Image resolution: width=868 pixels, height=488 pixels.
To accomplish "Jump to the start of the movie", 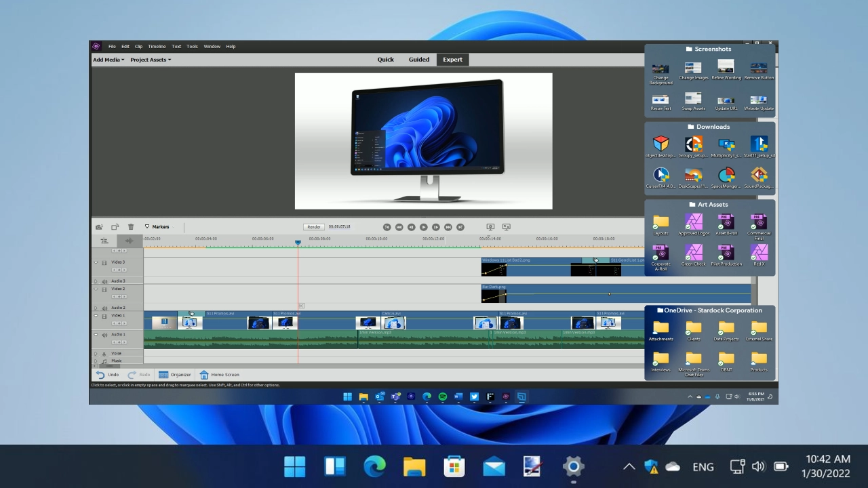I will click(387, 227).
